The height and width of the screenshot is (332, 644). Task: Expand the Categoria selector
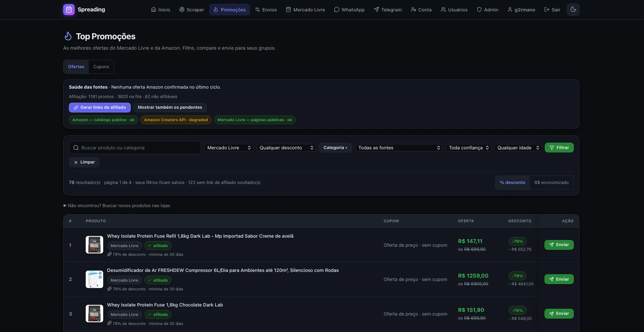(335, 148)
